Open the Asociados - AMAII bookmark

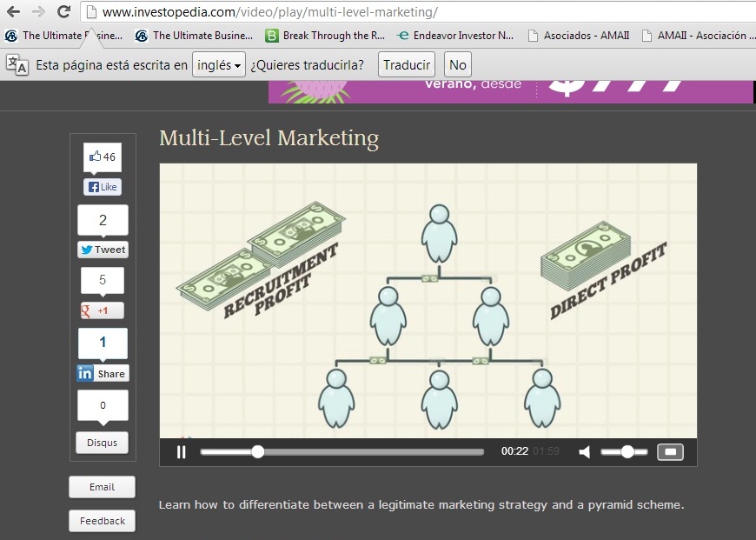tap(578, 36)
